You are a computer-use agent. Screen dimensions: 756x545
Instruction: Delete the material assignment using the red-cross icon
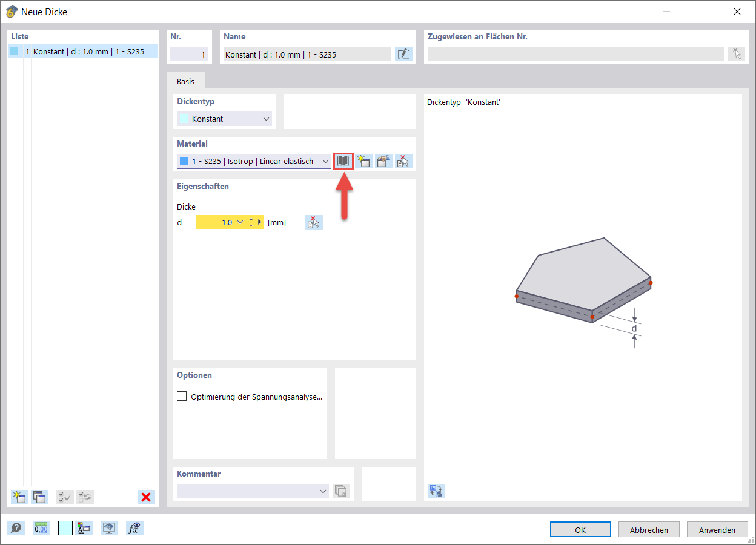[x=403, y=161]
